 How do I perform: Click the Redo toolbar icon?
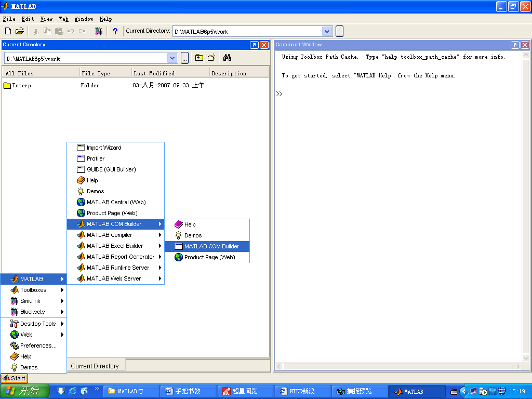pos(82,31)
